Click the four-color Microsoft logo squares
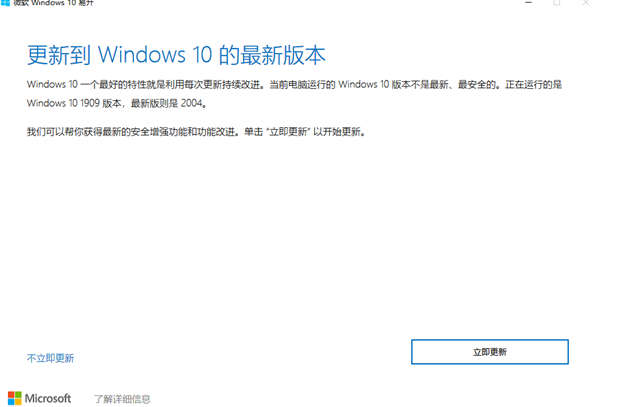Image resolution: width=631 pixels, height=407 pixels. click(14, 398)
